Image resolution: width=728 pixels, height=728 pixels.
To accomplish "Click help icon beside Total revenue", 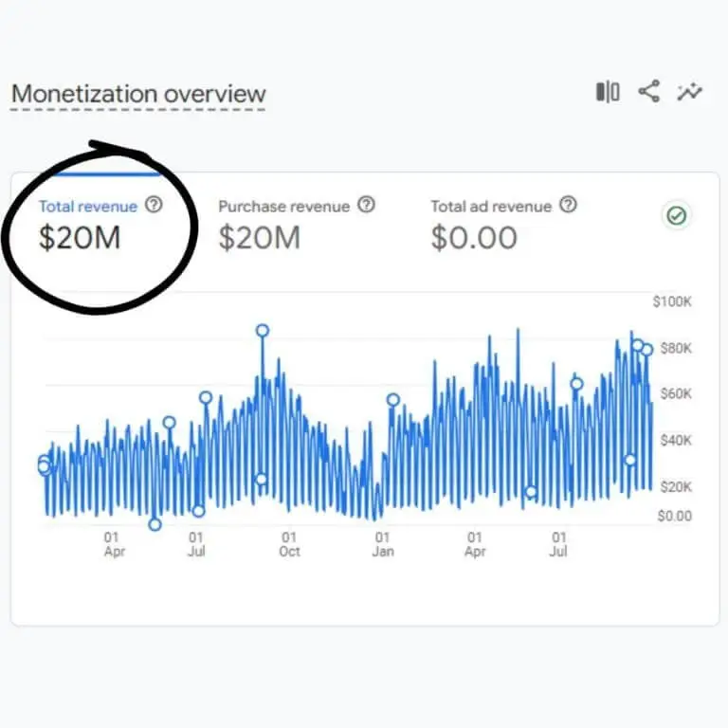I will click(x=155, y=205).
